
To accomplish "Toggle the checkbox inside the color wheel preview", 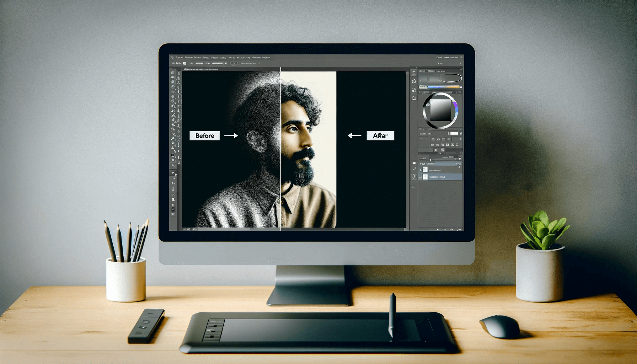I will click(x=428, y=105).
